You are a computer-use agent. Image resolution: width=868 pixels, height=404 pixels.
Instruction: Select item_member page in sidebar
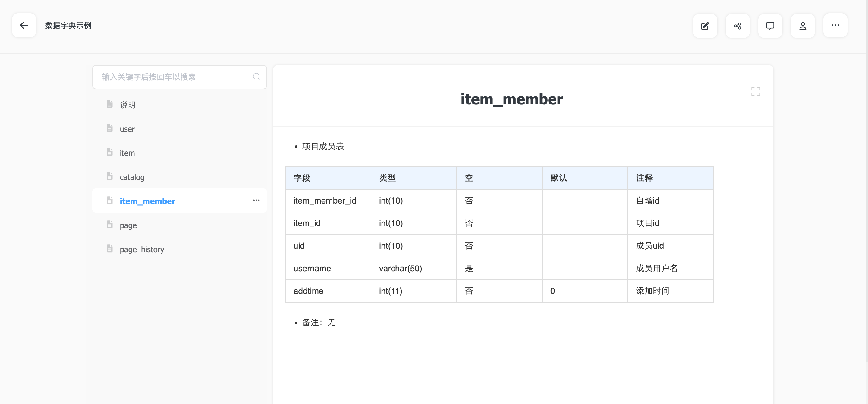pos(147,201)
